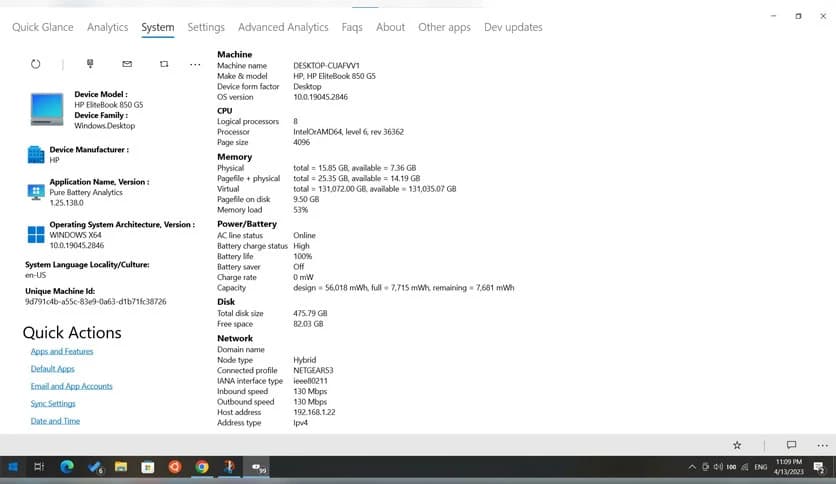Open the Date and Time link
The height and width of the screenshot is (484, 836).
(55, 421)
